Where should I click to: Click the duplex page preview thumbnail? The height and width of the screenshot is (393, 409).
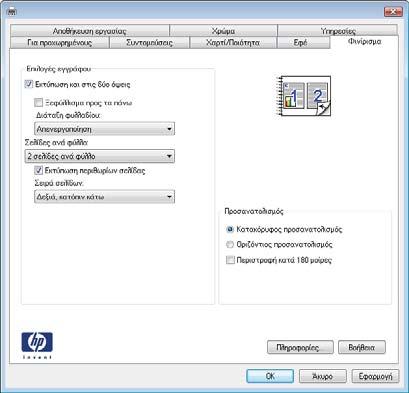304,96
